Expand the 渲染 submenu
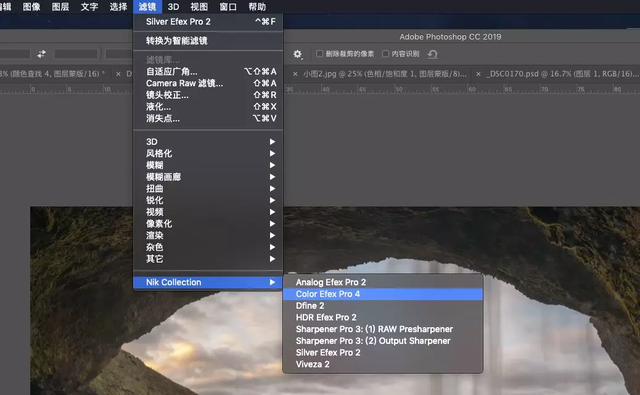 point(208,235)
